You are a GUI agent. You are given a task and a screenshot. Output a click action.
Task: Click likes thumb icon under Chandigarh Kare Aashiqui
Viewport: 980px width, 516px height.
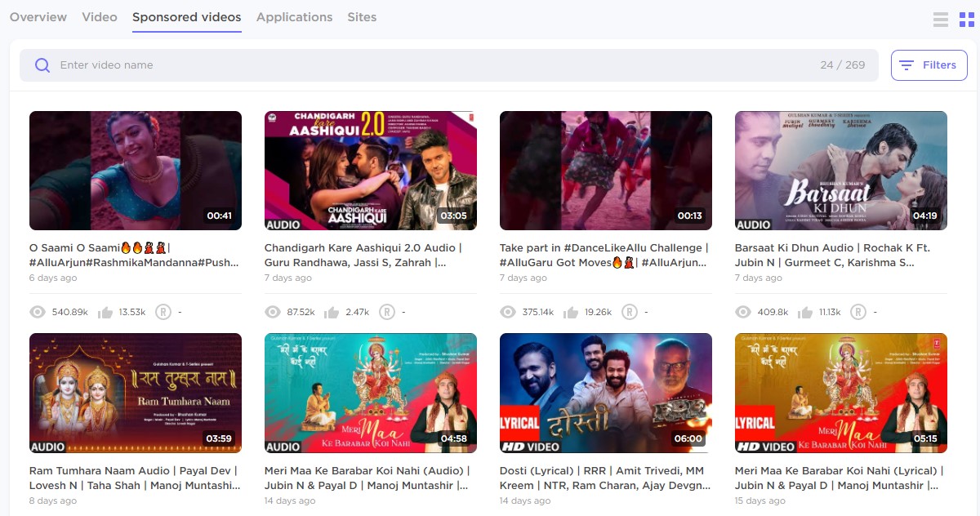pos(332,312)
